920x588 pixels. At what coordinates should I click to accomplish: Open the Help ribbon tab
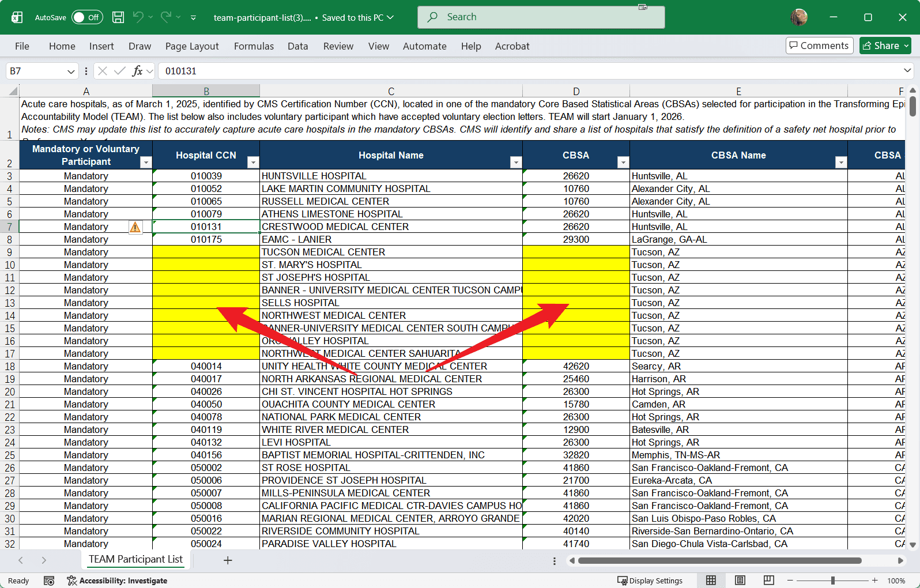pos(471,46)
